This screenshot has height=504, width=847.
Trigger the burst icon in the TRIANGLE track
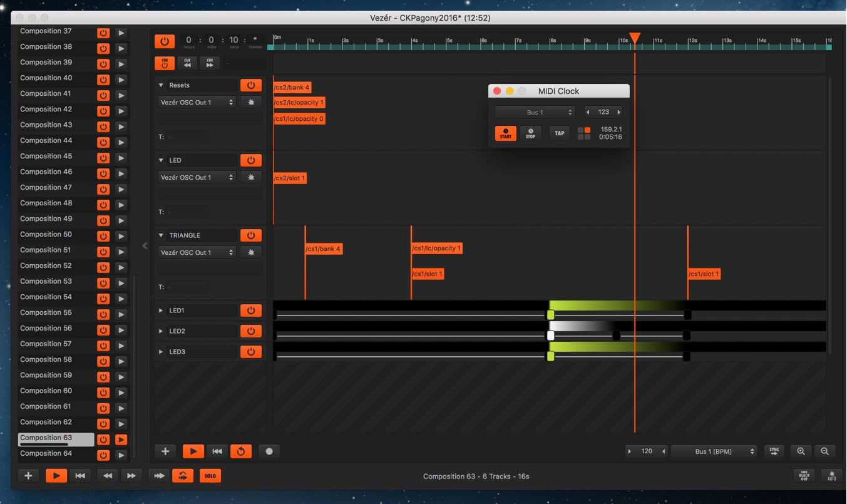tap(251, 252)
